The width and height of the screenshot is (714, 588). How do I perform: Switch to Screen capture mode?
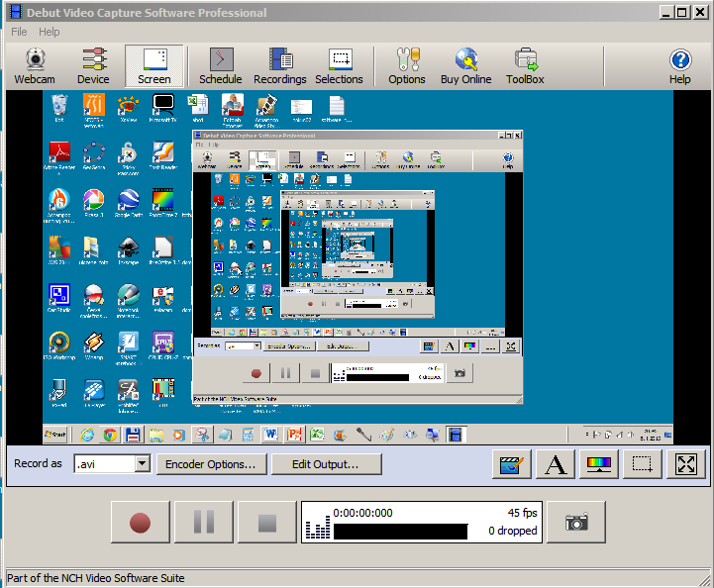[154, 66]
